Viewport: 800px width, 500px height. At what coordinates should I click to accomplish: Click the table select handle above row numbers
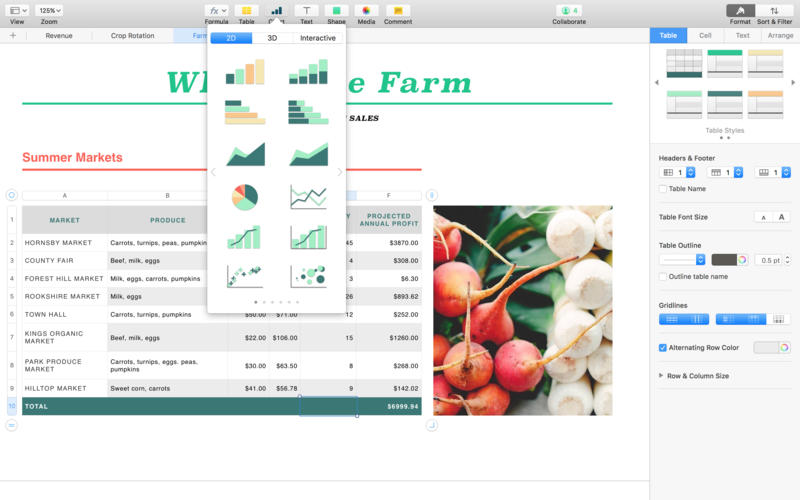(12, 195)
